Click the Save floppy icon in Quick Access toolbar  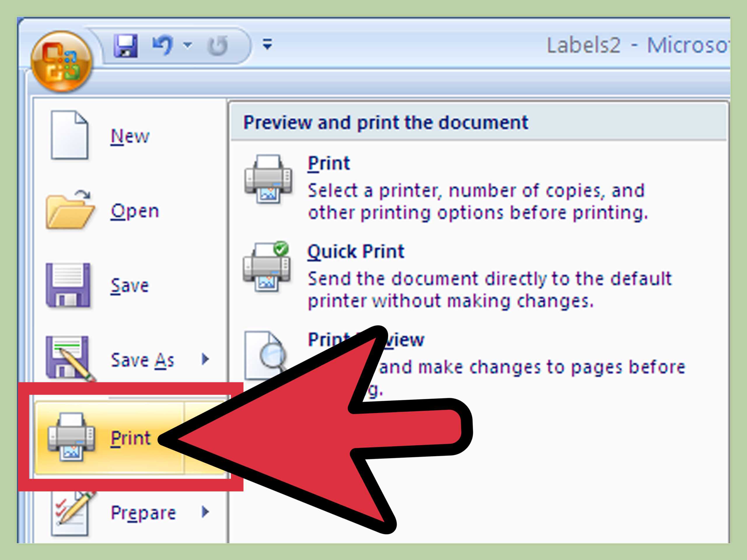125,45
